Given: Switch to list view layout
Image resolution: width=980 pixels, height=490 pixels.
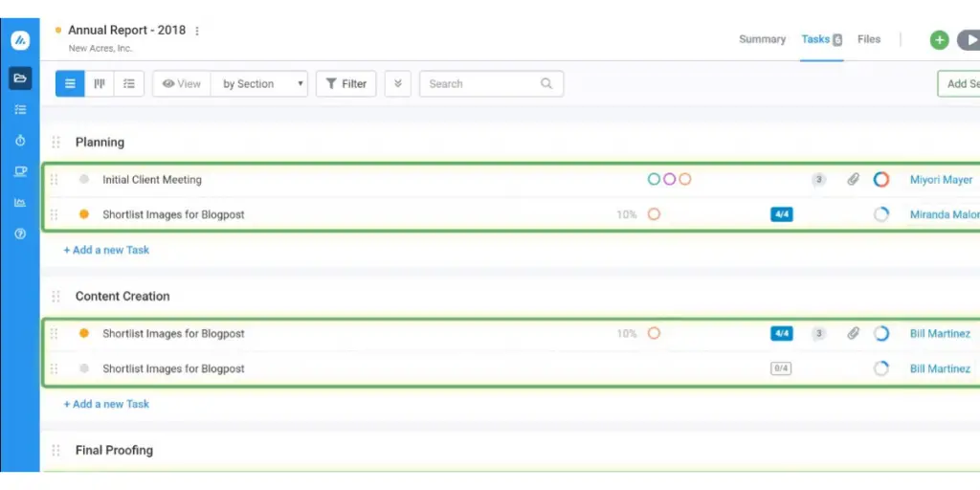Looking at the screenshot, I should (70, 84).
